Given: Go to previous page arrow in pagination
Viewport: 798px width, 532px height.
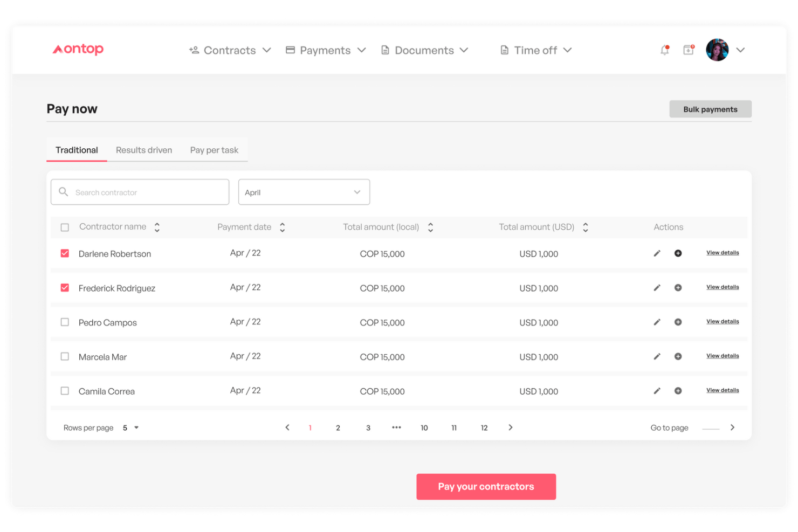Looking at the screenshot, I should 287,427.
